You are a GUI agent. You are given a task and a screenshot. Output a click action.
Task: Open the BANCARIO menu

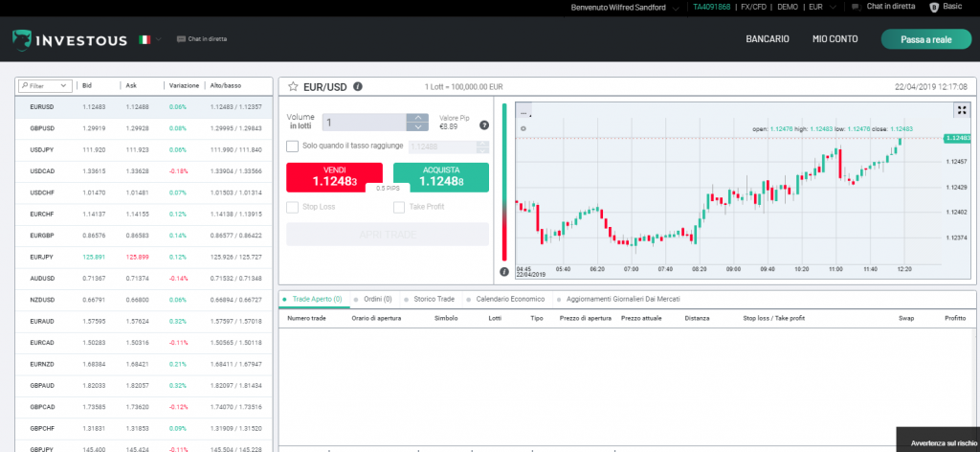[768, 39]
